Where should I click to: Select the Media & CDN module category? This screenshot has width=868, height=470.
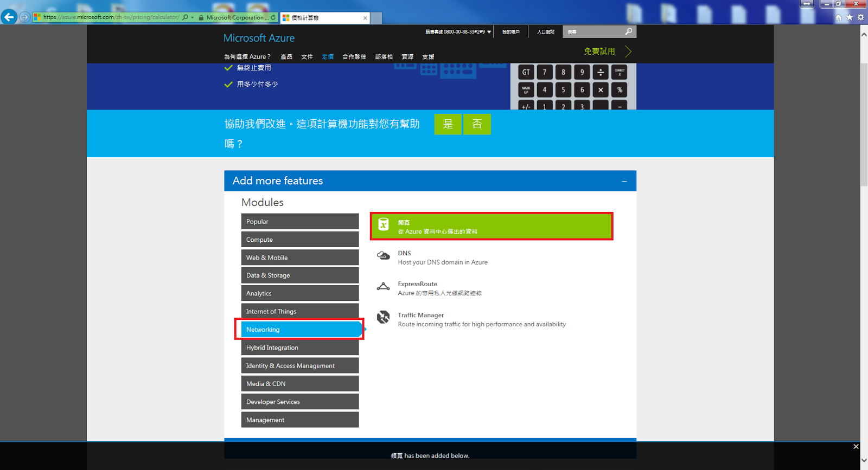[x=300, y=384]
